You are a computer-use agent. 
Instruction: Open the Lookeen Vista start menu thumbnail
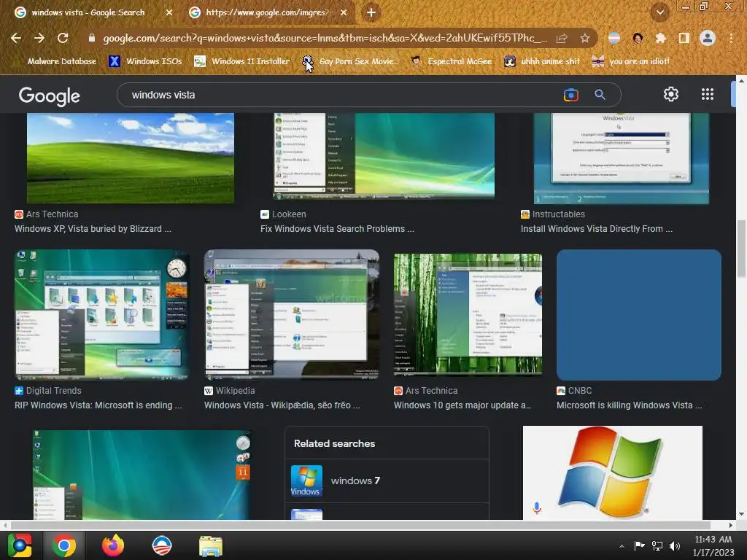point(384,156)
